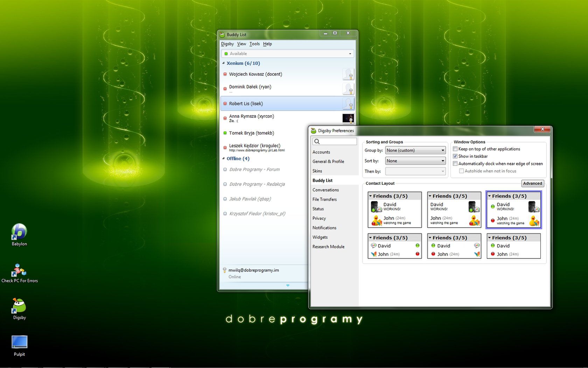The height and width of the screenshot is (368, 588).
Task: Open Notifications preferences section
Action: tap(334, 228)
